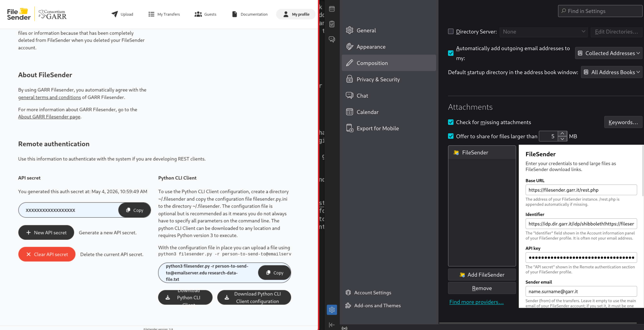Click the Appearance palette icon
Viewport: 644px width, 330px height.
tap(350, 47)
